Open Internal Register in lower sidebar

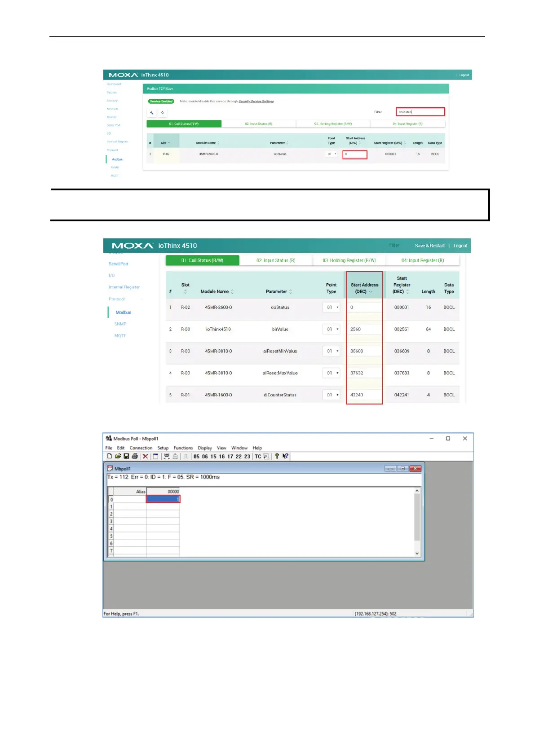(x=124, y=287)
